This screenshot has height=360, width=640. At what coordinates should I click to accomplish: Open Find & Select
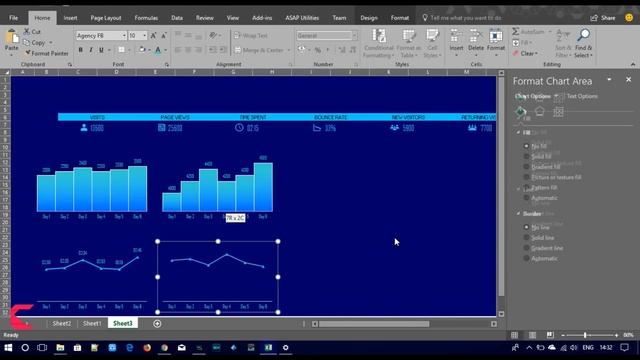click(x=583, y=43)
